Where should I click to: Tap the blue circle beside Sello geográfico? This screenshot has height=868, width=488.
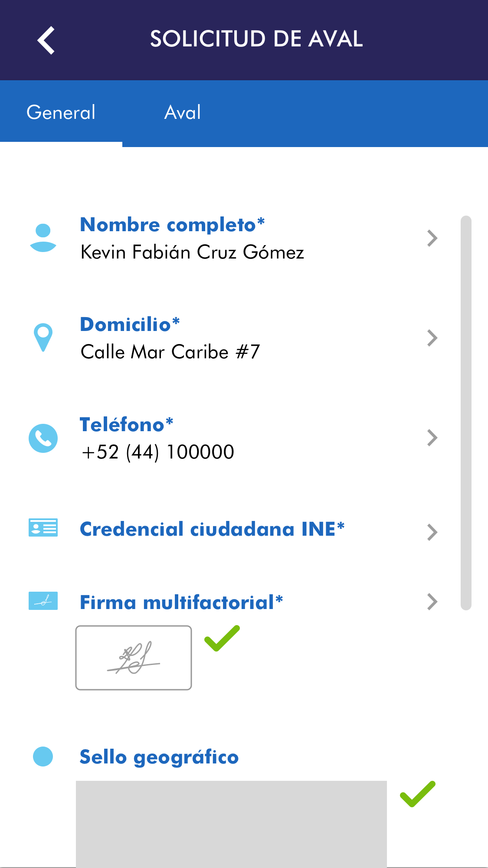click(43, 757)
